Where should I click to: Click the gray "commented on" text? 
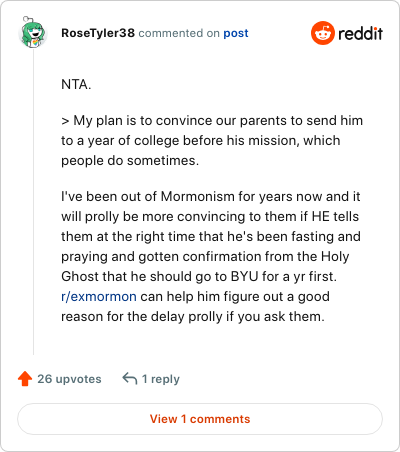click(179, 33)
